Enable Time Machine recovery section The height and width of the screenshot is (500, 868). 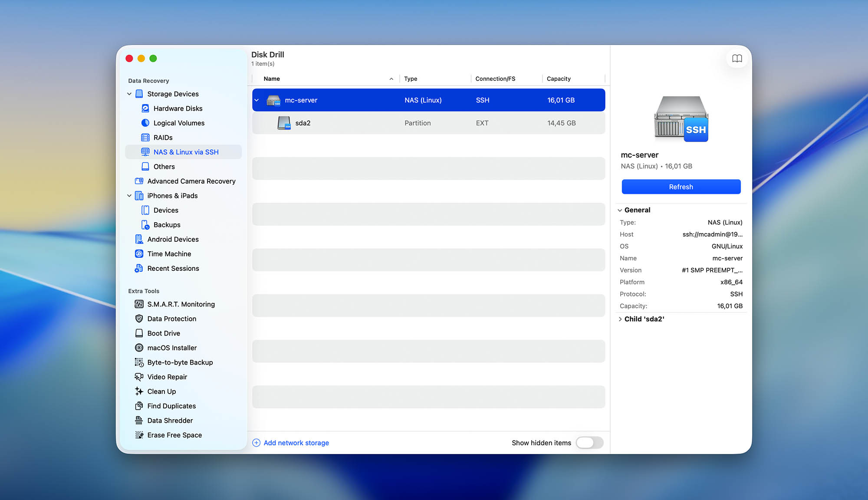click(x=169, y=253)
